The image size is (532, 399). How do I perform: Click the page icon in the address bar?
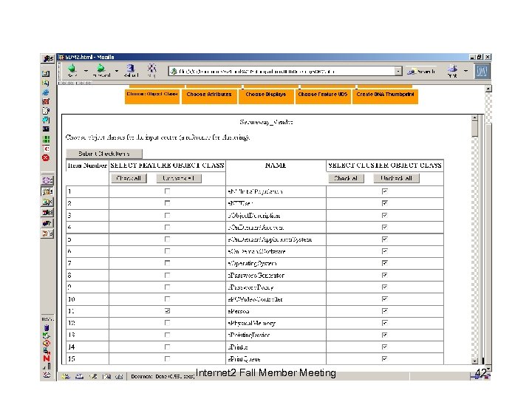(x=174, y=71)
